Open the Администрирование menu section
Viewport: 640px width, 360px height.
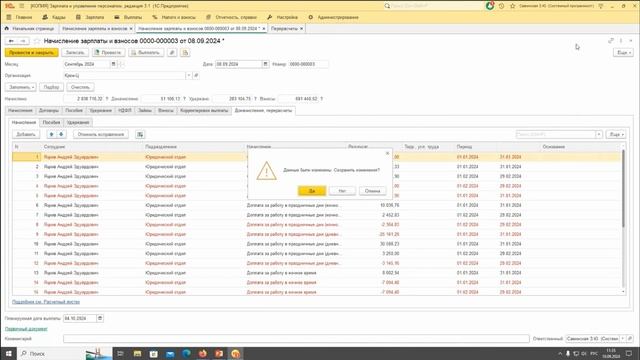click(x=333, y=17)
